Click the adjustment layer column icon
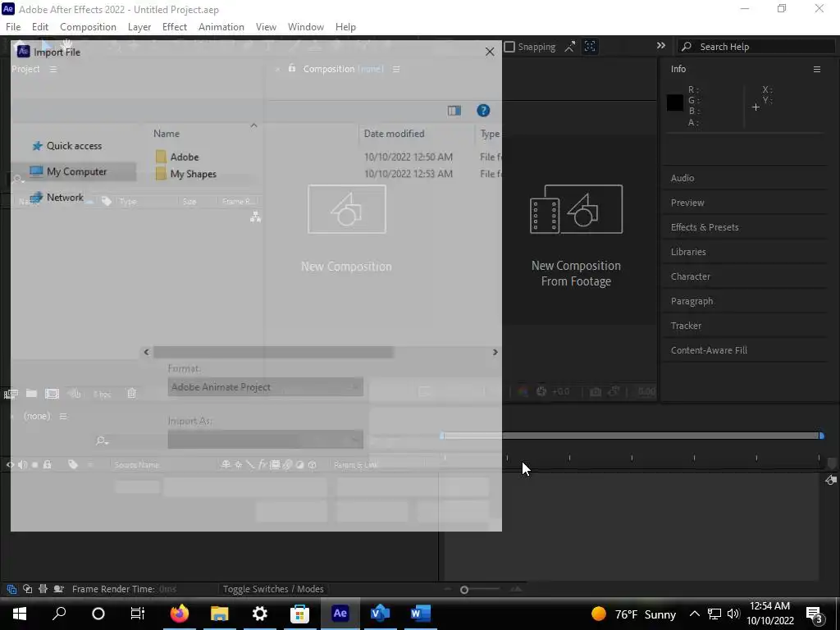This screenshot has height=630, width=840. (300, 464)
